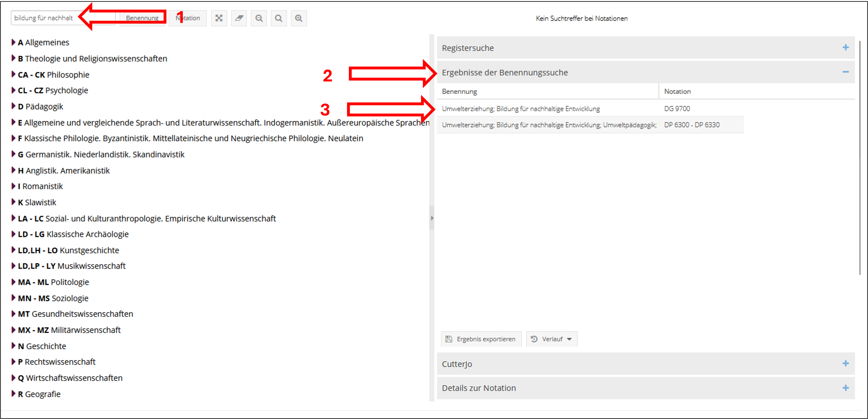The image size is (868, 419).
Task: Open the Verlauf history dropdown
Action: (552, 339)
